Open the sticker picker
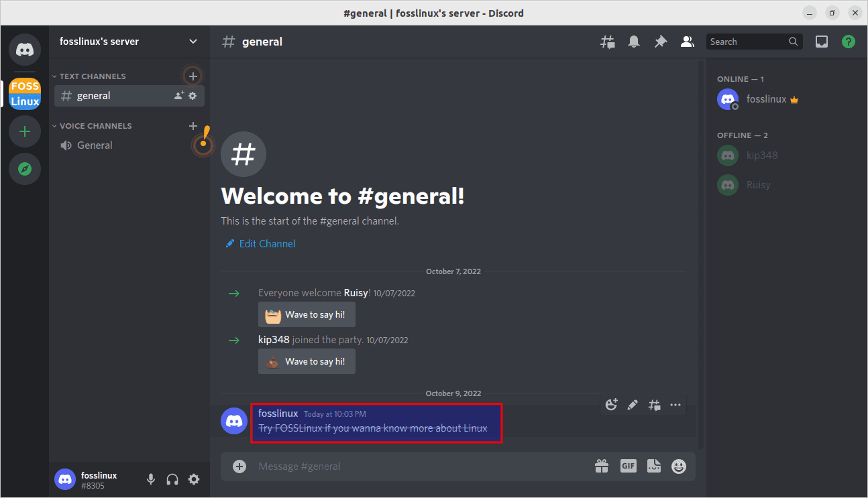The width and height of the screenshot is (868, 498). (654, 466)
